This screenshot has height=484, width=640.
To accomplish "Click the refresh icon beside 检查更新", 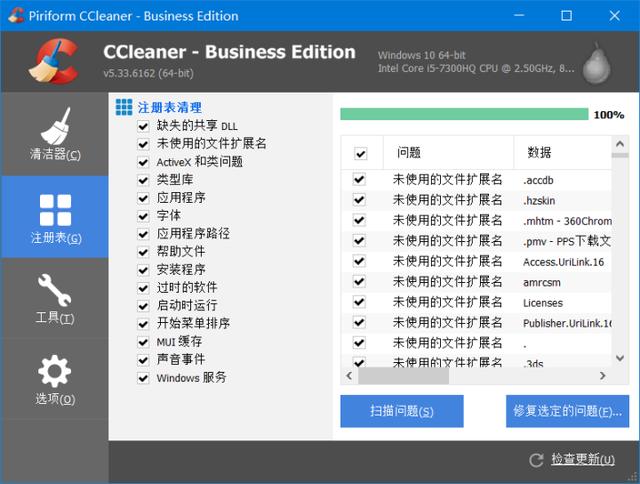I will point(536,460).
